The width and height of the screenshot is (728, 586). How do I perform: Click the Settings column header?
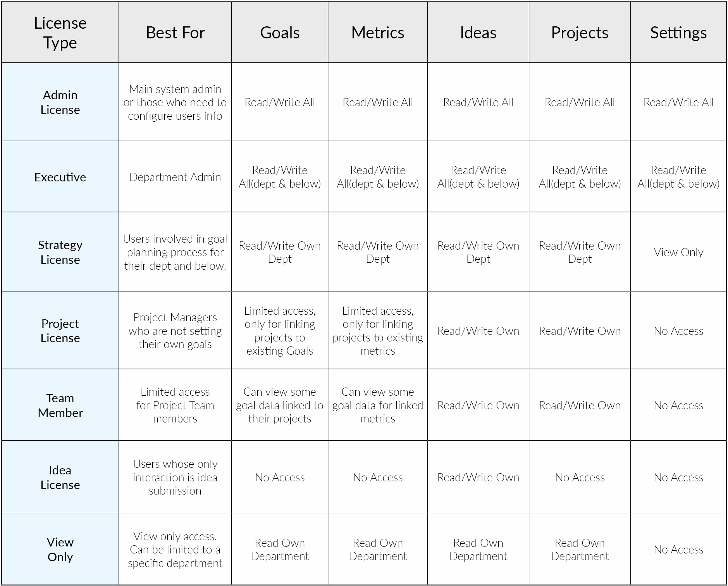(x=678, y=32)
